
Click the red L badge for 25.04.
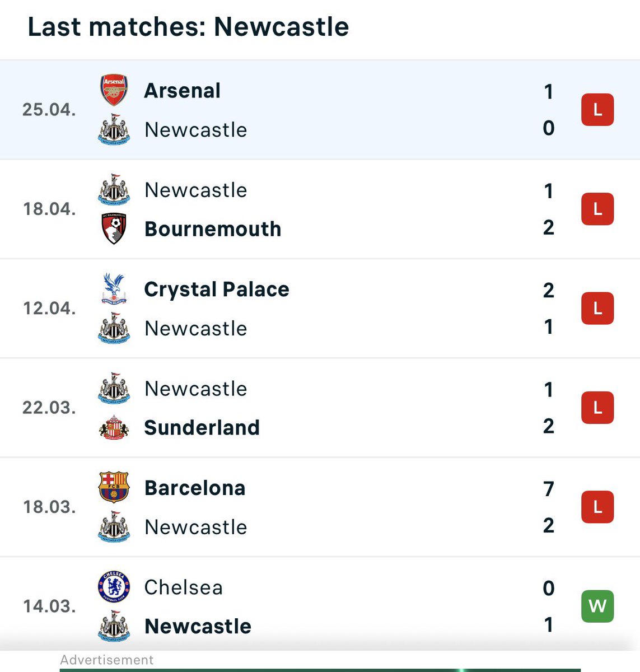click(x=597, y=110)
